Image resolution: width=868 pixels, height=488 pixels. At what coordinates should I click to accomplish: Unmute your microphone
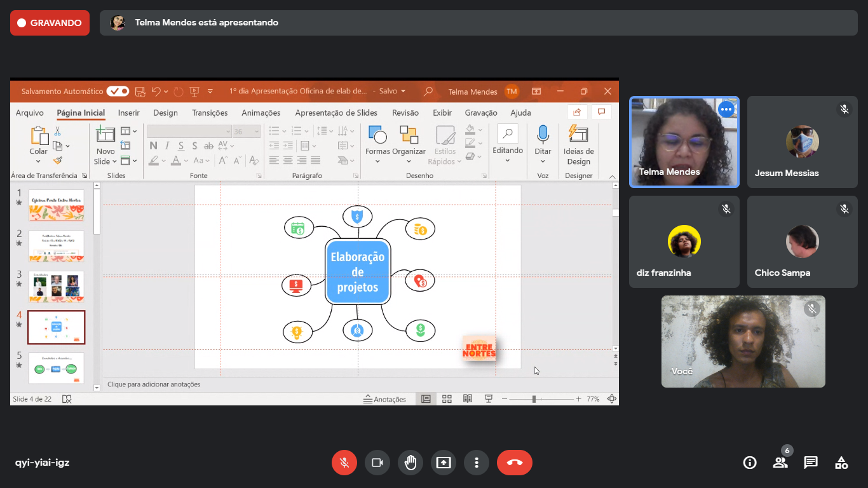pyautogui.click(x=344, y=463)
